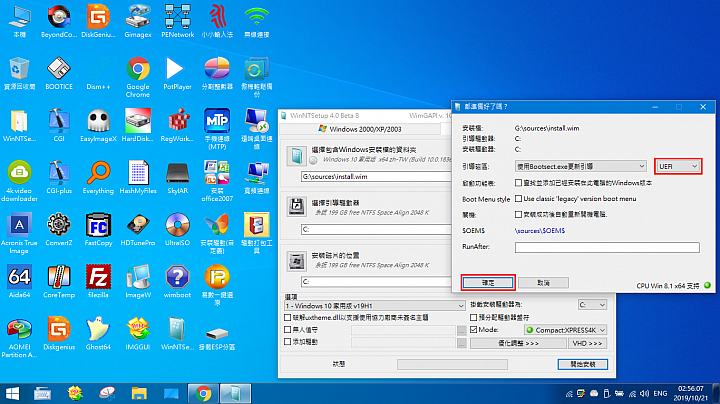Image resolution: width=720 pixels, height=404 pixels.
Task: Open Recycle Bin on desktop
Action: pos(19,73)
